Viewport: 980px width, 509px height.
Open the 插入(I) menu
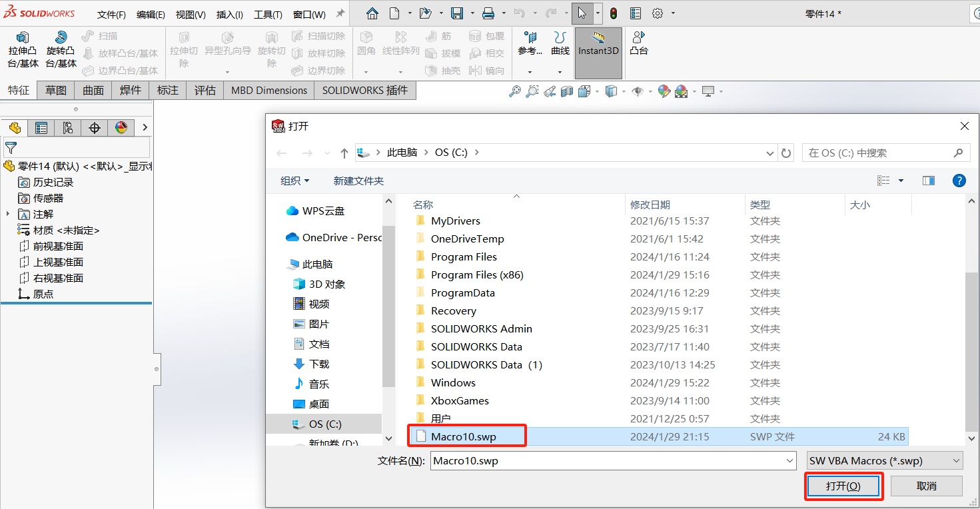[229, 13]
